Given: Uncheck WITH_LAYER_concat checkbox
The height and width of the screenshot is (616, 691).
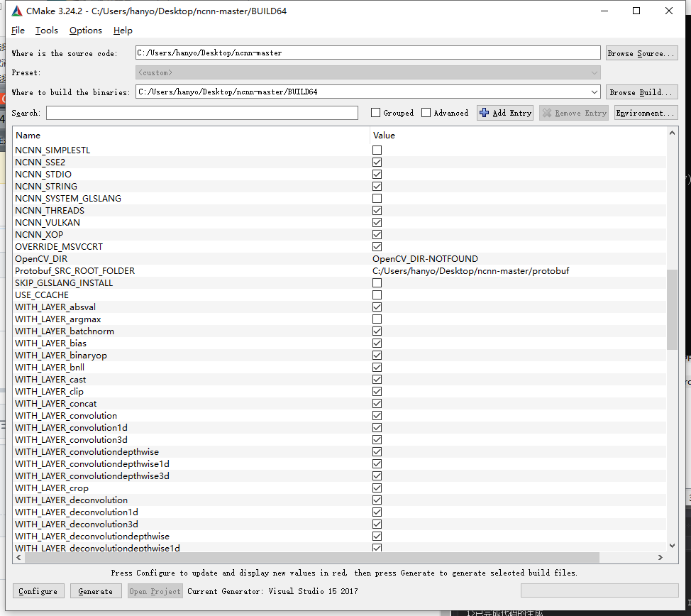Looking at the screenshot, I should click(x=377, y=404).
